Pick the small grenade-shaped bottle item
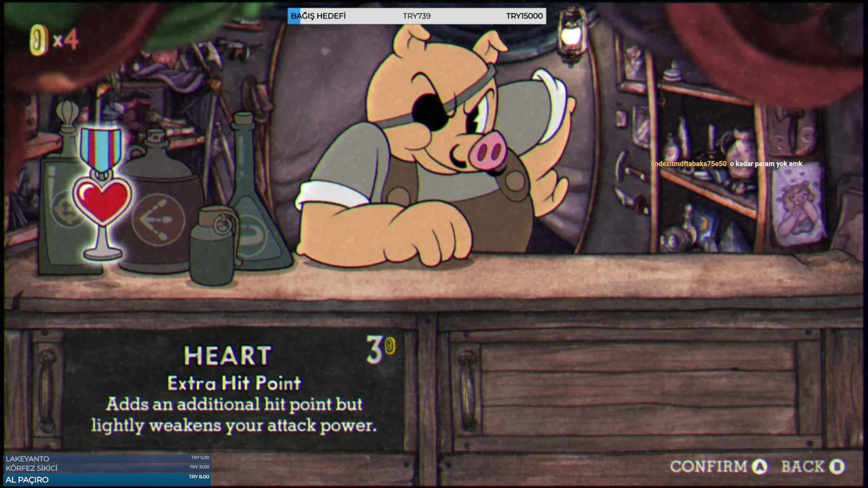This screenshot has height=488, width=868. pos(213,245)
